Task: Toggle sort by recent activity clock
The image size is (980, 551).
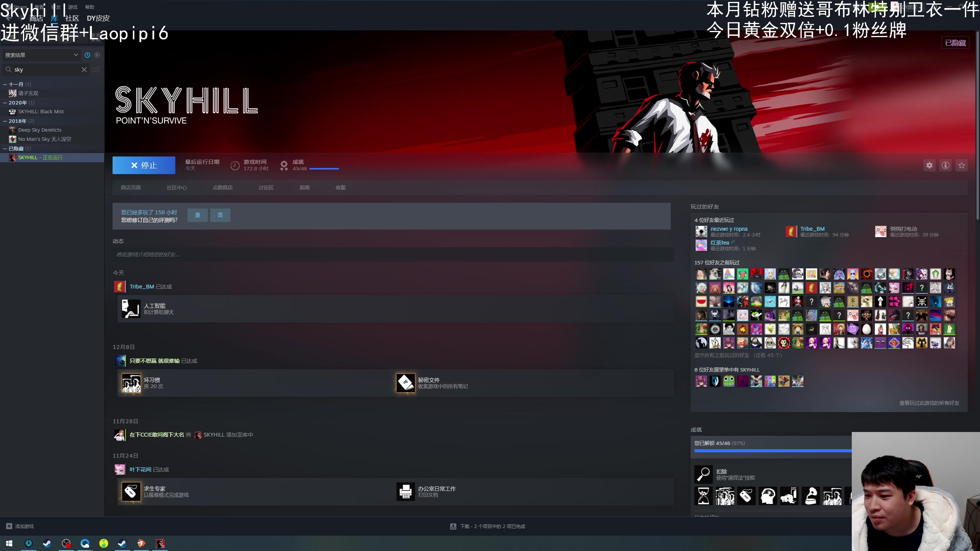Action: [x=87, y=55]
